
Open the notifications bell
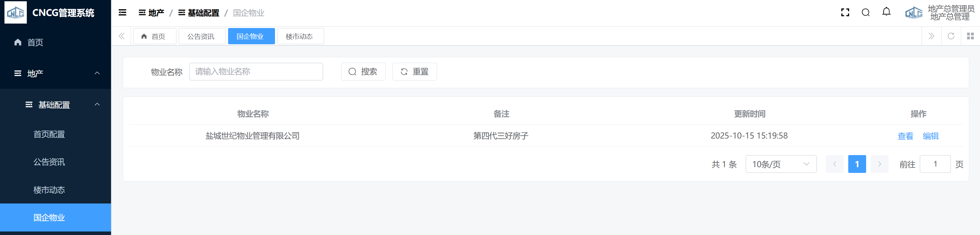(886, 12)
